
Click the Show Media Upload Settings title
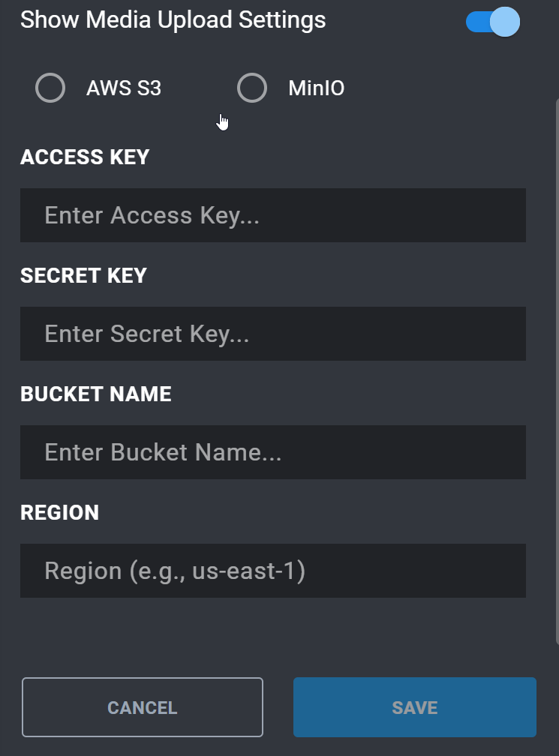(x=173, y=19)
